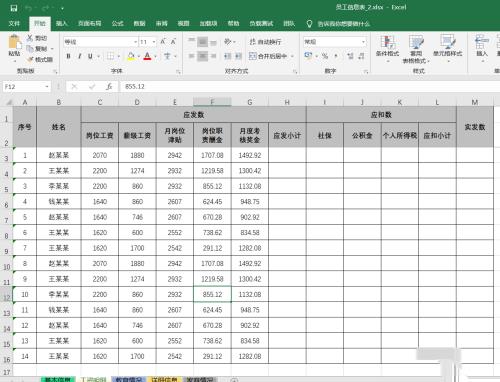Add a new sheet with plus button

point(234,380)
